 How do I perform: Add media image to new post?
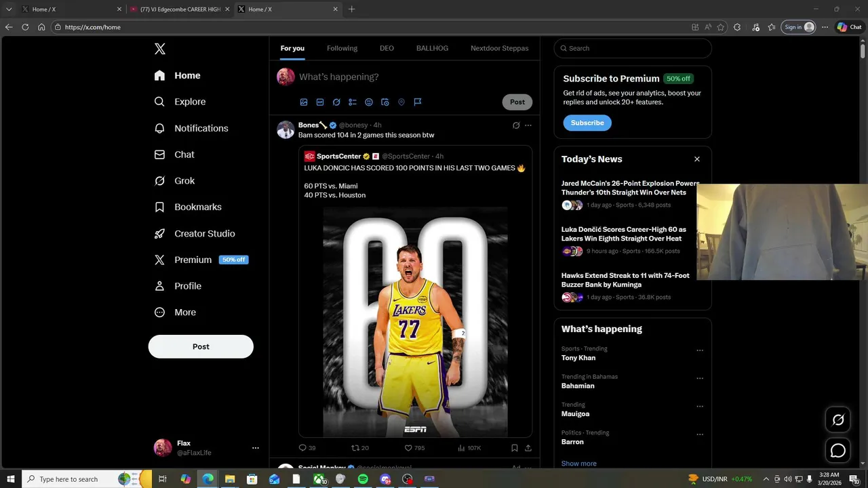(x=304, y=102)
